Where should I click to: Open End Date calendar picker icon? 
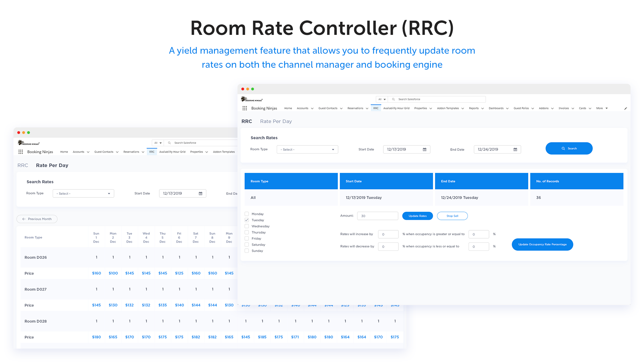coord(515,149)
